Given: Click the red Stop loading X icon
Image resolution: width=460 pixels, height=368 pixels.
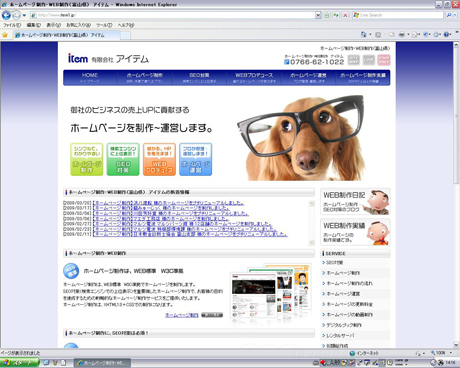Looking at the screenshot, I should 345,15.
